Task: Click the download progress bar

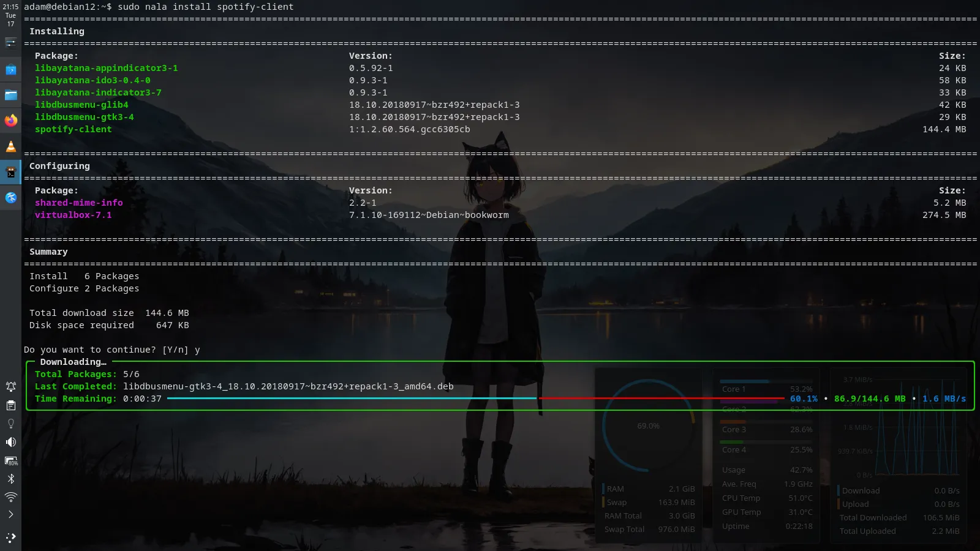Action: tap(475, 399)
